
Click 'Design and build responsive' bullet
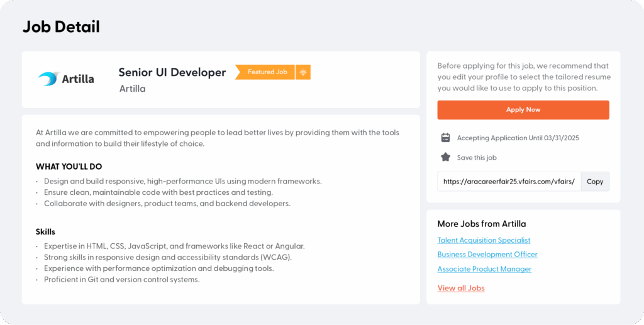183,182
